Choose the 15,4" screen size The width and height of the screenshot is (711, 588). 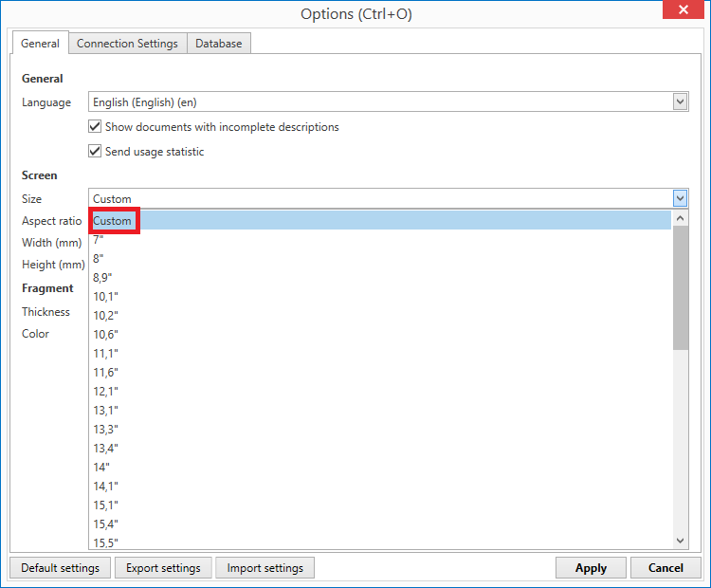click(380, 524)
